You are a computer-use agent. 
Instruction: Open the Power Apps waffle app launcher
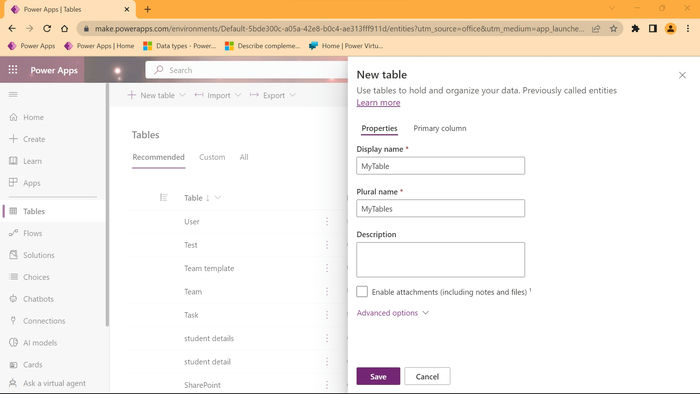pyautogui.click(x=13, y=70)
